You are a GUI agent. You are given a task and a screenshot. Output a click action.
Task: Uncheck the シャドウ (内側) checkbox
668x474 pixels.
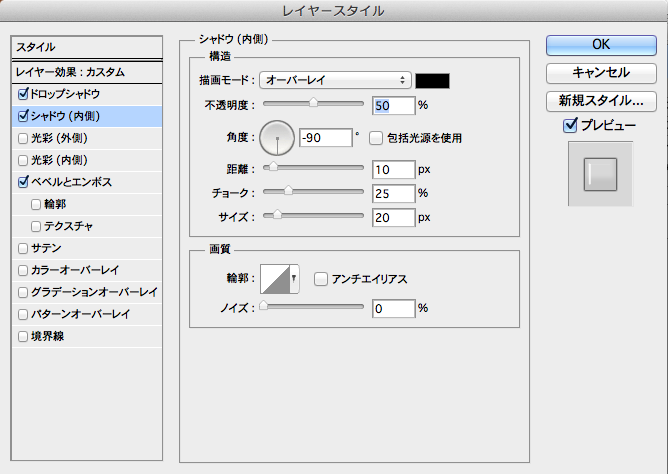(23, 116)
